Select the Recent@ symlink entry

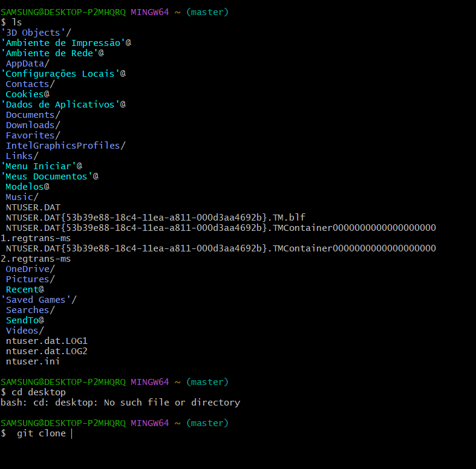pos(25,289)
